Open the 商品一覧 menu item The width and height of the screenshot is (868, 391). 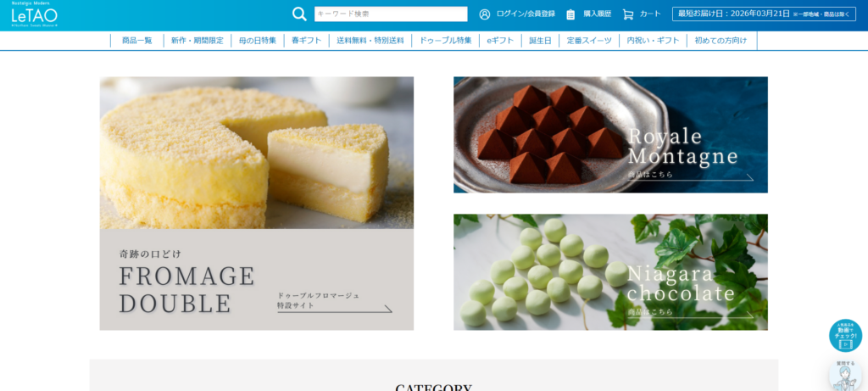(x=136, y=41)
